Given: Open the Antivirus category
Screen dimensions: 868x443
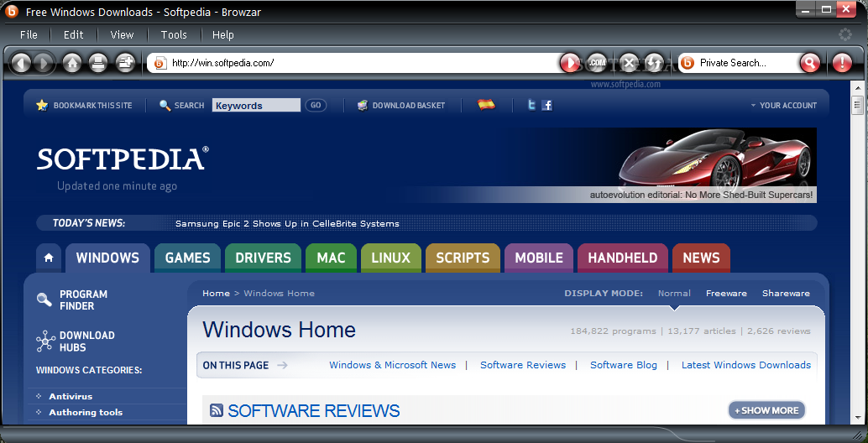Looking at the screenshot, I should point(71,396).
